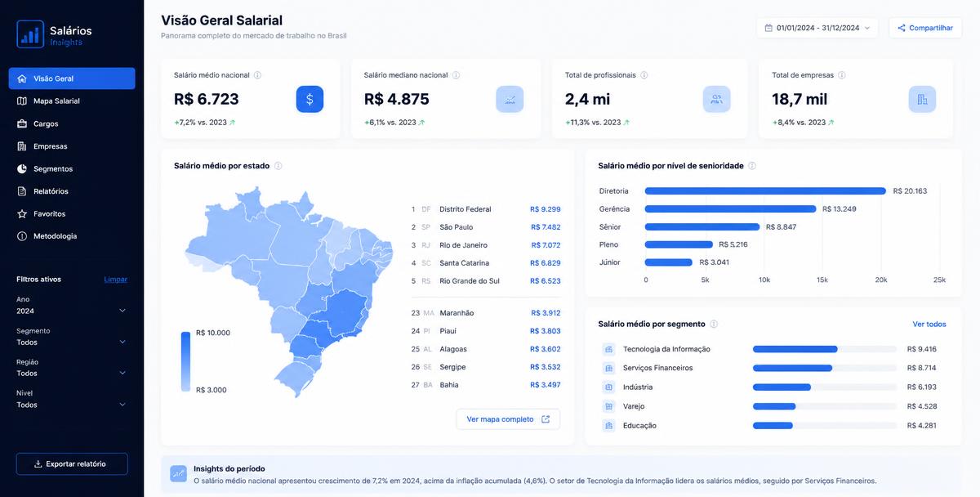Viewport: 980px width, 497px height.
Task: Click the dollar sign icon in salary card
Action: coord(310,99)
